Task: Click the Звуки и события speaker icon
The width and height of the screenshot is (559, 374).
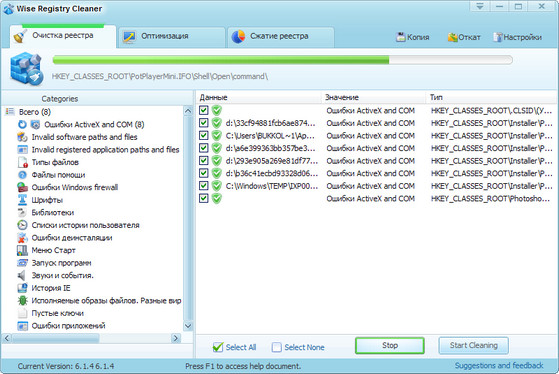Action: [x=22, y=275]
